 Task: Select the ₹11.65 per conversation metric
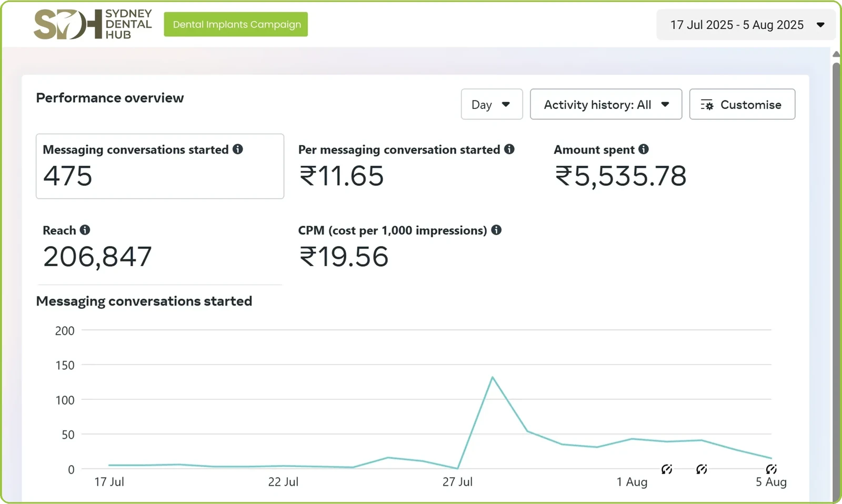click(342, 176)
